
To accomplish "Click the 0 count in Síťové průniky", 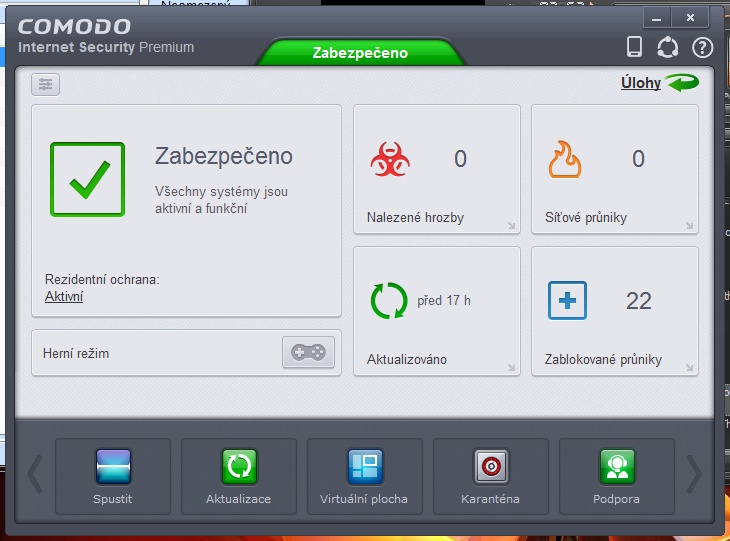I will [x=638, y=159].
